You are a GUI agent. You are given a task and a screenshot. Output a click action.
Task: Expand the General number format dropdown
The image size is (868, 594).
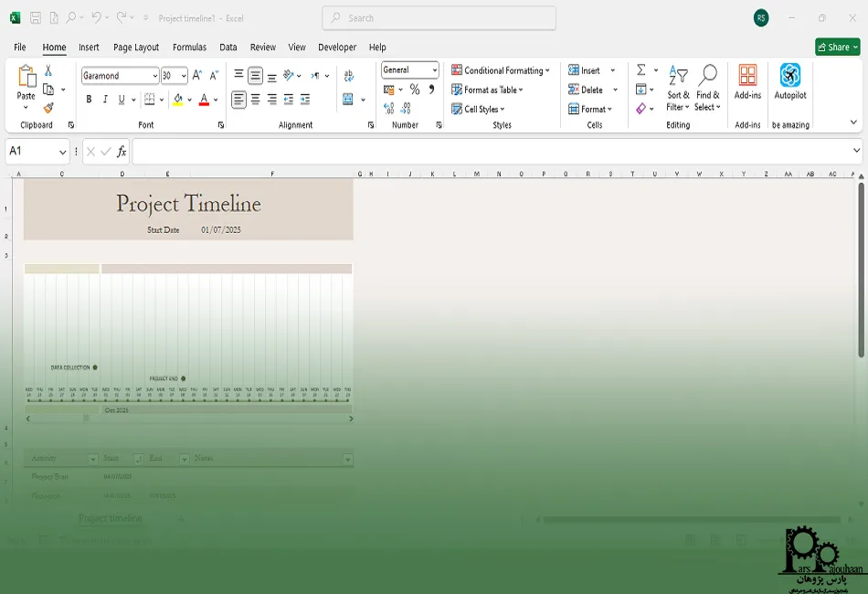(434, 70)
